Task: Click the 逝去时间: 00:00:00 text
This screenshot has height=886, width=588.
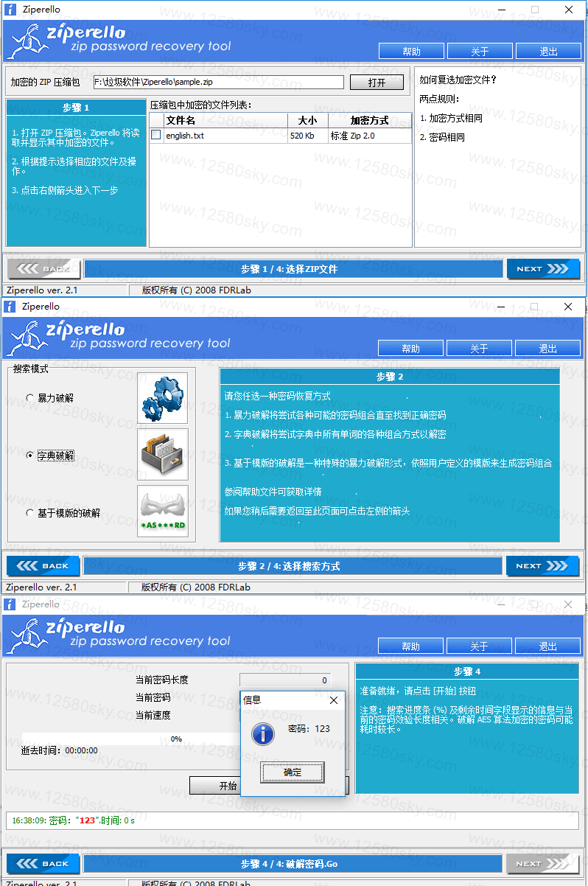Action: [59, 750]
